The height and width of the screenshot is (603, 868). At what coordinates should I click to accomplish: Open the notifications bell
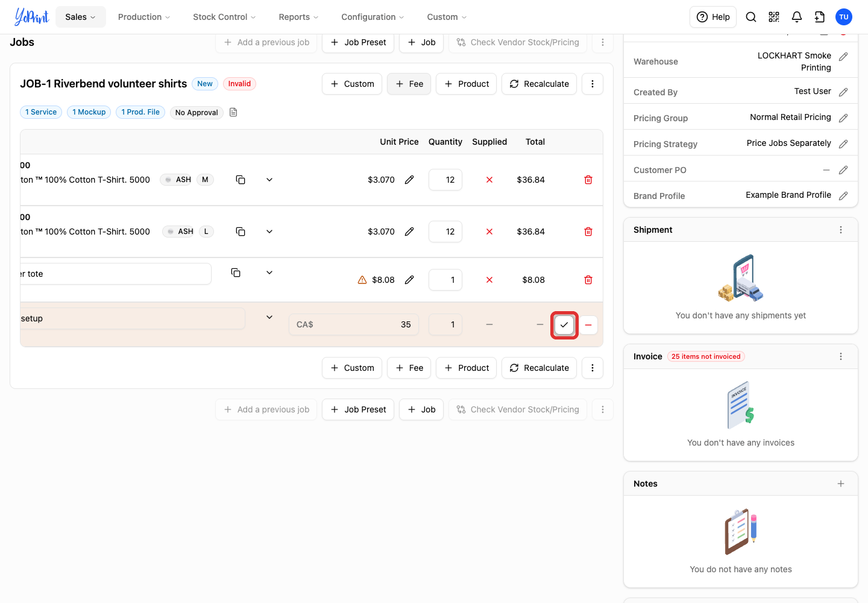[797, 17]
